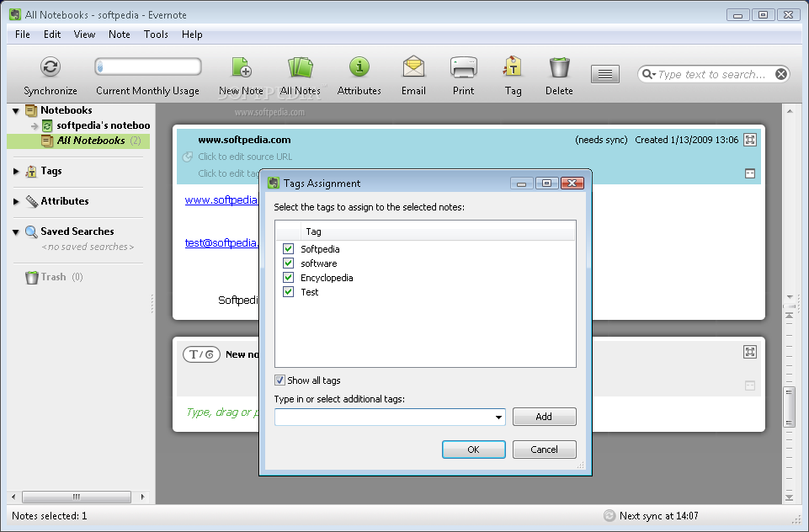Image resolution: width=809 pixels, height=532 pixels.
Task: Confirm tags with the OK button
Action: [474, 450]
